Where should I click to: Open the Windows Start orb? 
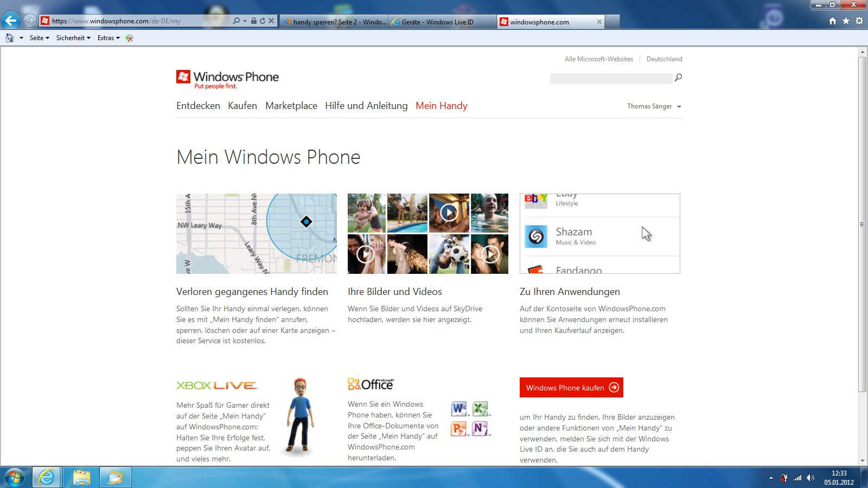point(15,478)
